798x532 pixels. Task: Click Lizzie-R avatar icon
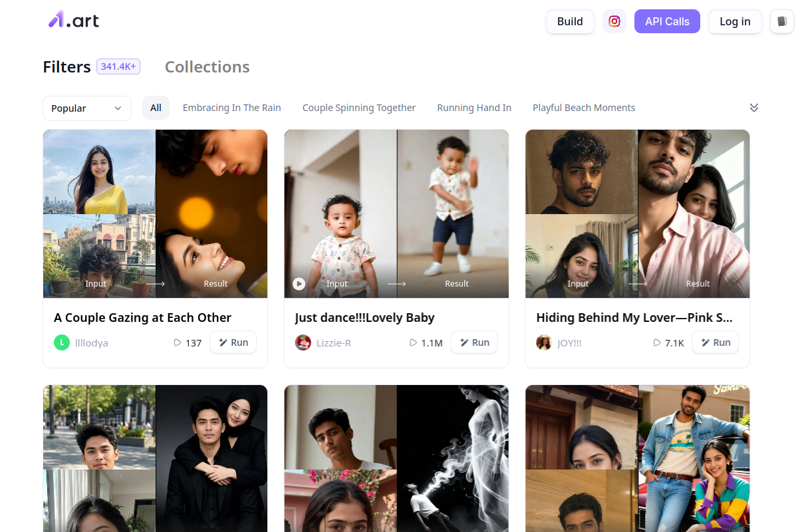303,342
